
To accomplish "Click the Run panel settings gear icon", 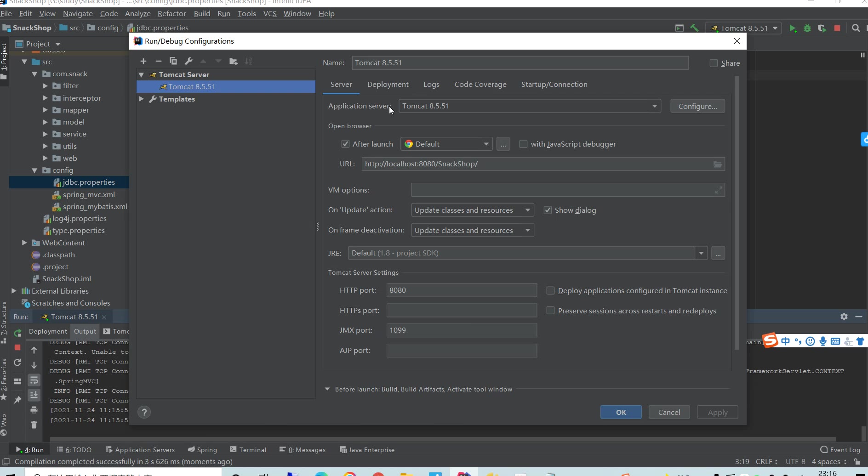I will [x=844, y=317].
